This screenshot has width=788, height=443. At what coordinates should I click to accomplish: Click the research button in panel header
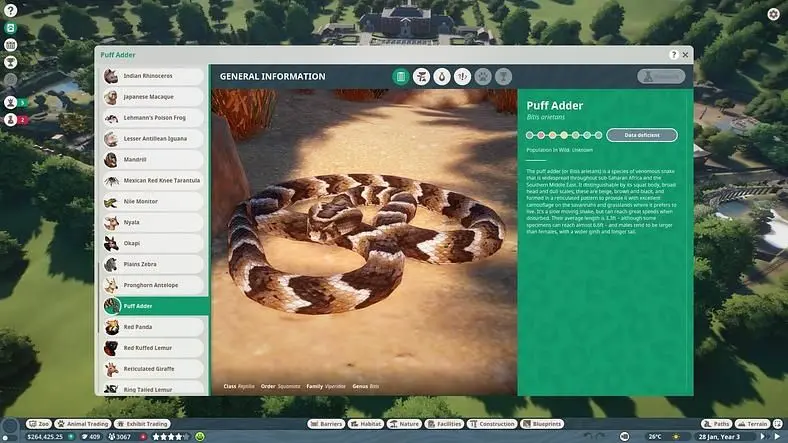click(661, 76)
